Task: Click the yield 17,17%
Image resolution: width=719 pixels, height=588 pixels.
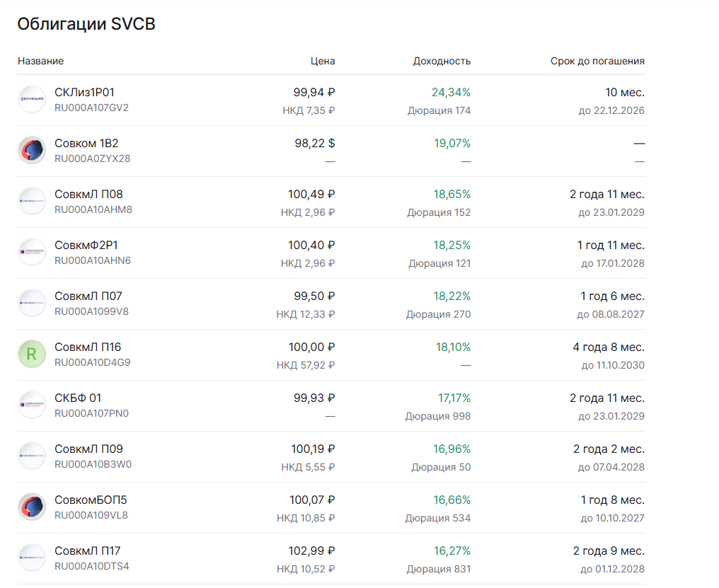Action: (454, 398)
